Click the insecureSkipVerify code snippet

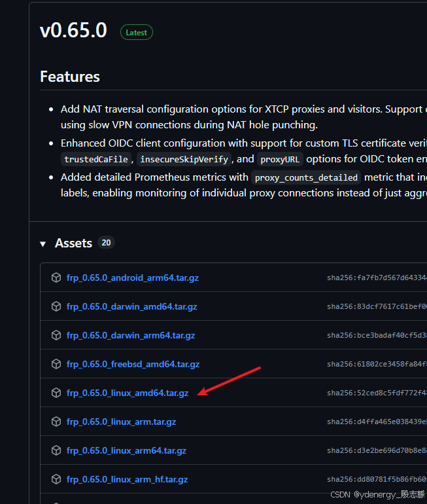coord(184,160)
